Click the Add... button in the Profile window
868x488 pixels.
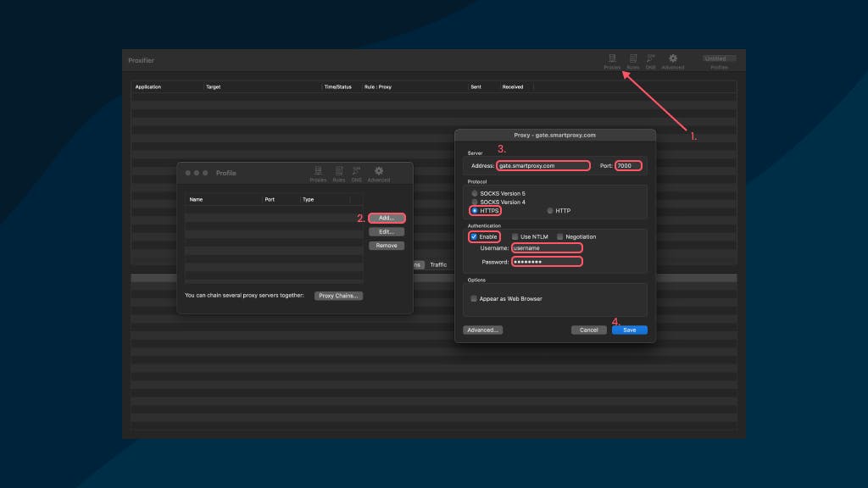point(387,218)
